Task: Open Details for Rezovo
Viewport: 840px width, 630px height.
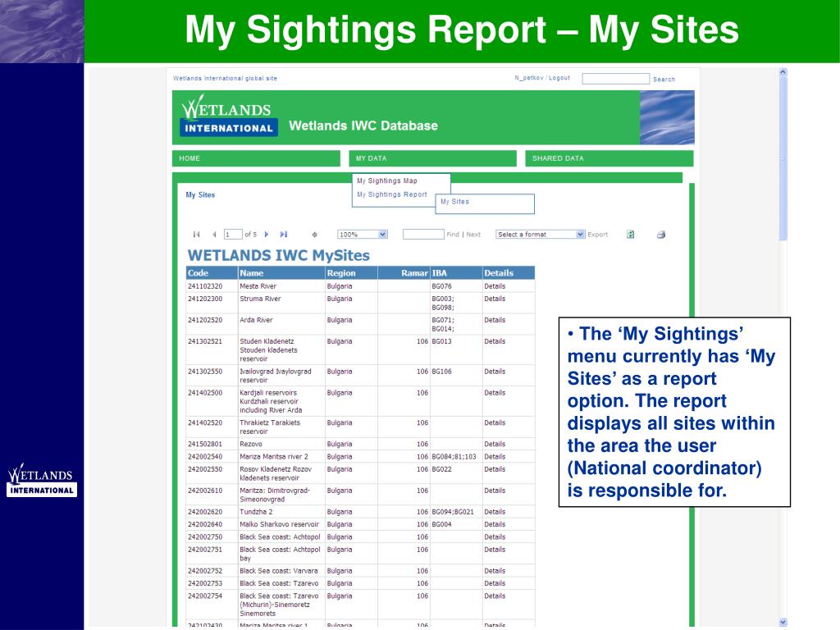Action: 495,444
